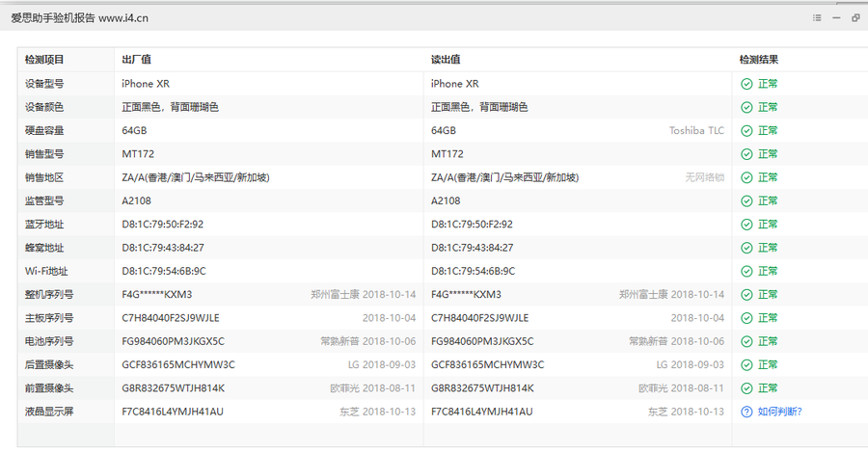Open the list menu icon in title bar
The height and width of the screenshot is (453, 868).
(817, 17)
